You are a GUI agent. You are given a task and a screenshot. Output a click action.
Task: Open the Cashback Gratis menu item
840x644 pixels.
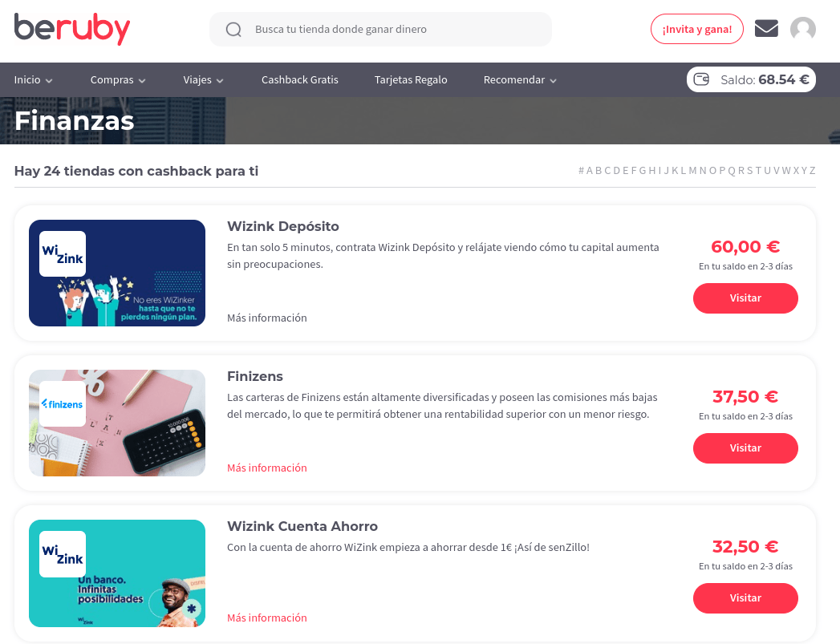click(x=300, y=79)
